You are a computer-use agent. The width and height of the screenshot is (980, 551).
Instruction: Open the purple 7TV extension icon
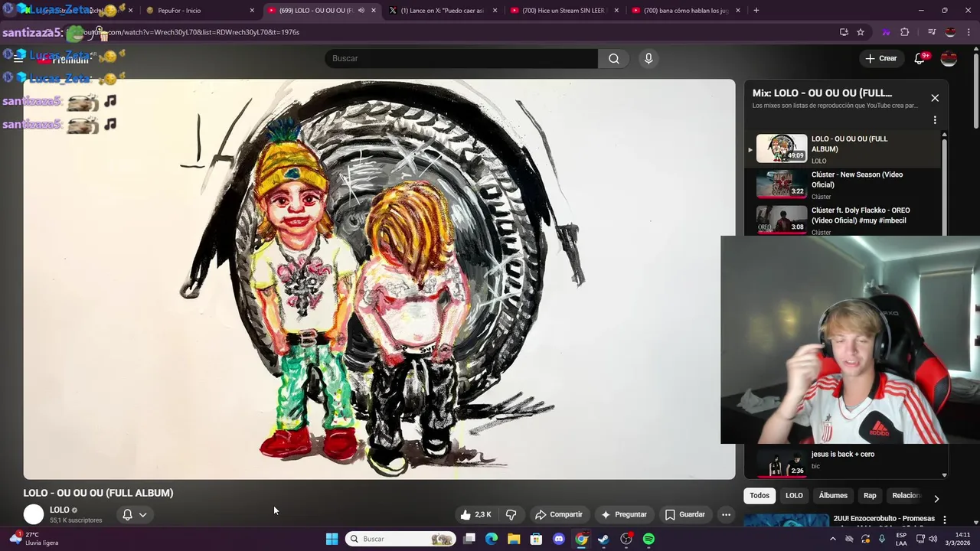click(x=886, y=32)
